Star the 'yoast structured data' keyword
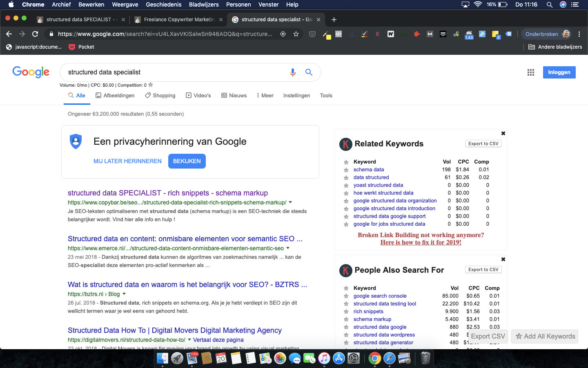Image resolution: width=588 pixels, height=368 pixels. click(346, 185)
